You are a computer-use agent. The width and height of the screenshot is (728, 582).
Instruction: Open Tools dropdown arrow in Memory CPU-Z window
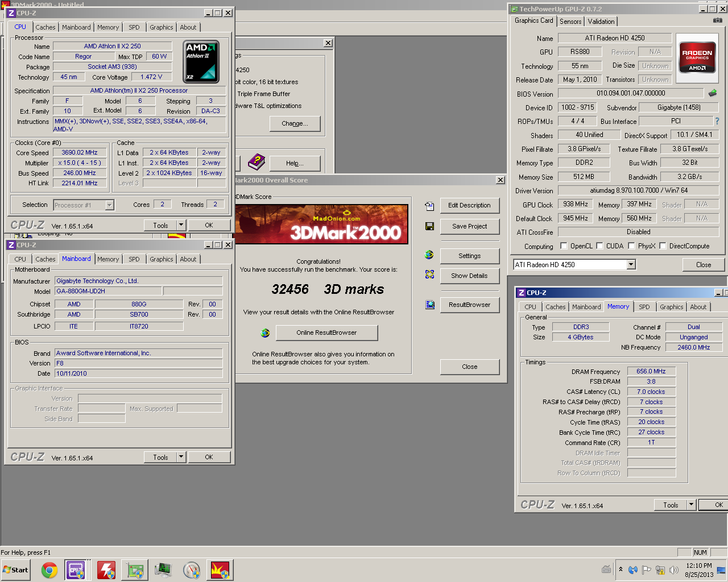point(692,505)
